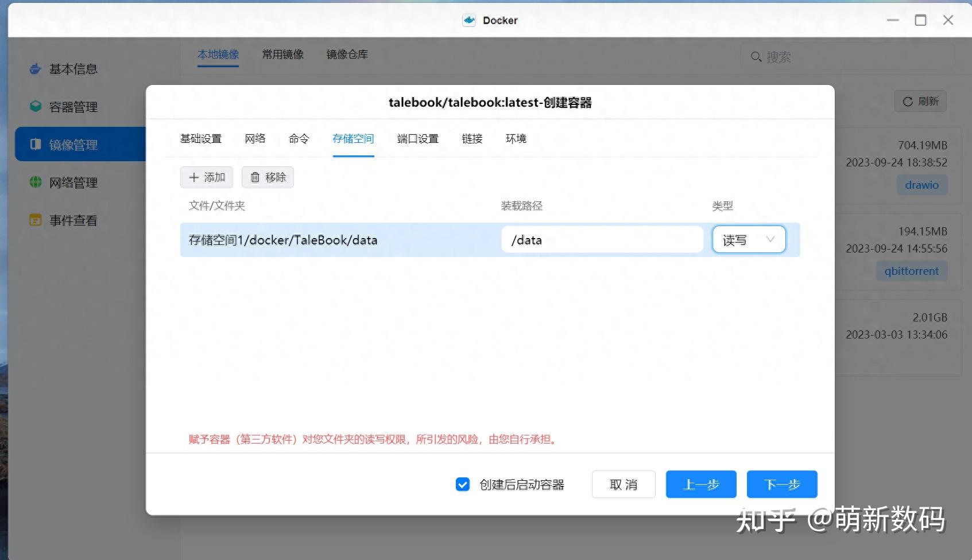Click the 刷新 refresh icon
The width and height of the screenshot is (972, 560).
[908, 101]
